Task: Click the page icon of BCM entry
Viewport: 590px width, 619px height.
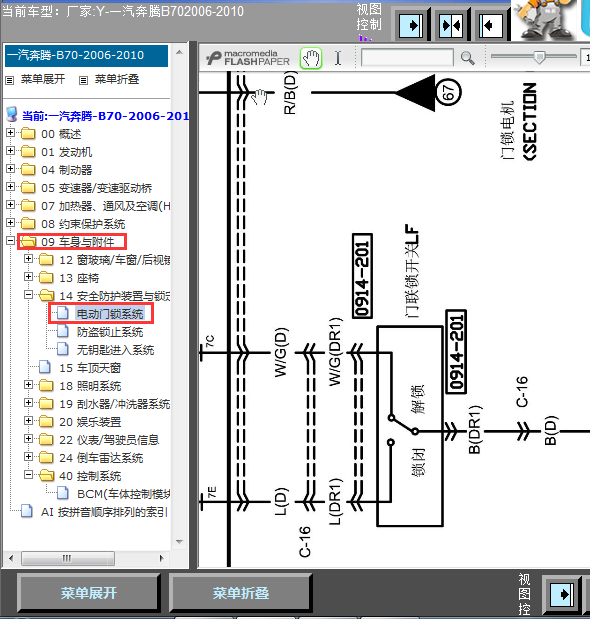Action: point(63,493)
